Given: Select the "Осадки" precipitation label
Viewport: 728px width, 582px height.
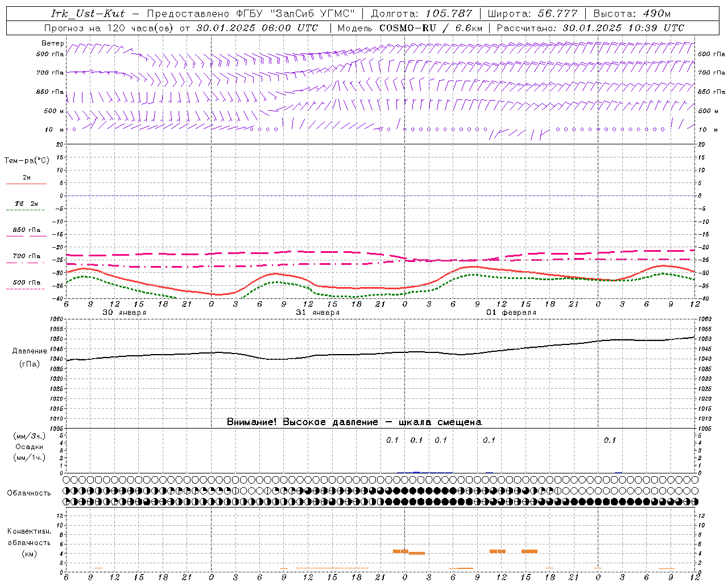Looking at the screenshot, I should (x=30, y=447).
